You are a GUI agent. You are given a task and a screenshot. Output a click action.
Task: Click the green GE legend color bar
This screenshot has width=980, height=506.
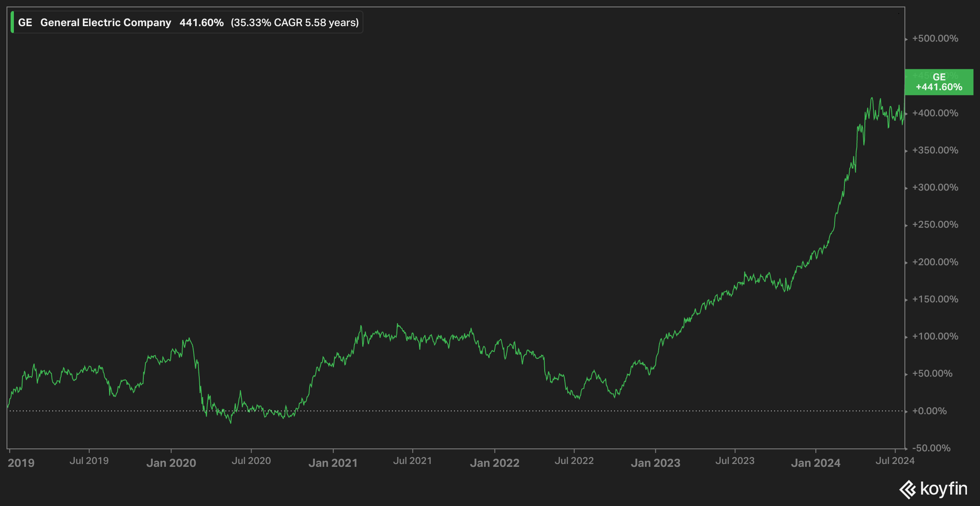(x=12, y=22)
